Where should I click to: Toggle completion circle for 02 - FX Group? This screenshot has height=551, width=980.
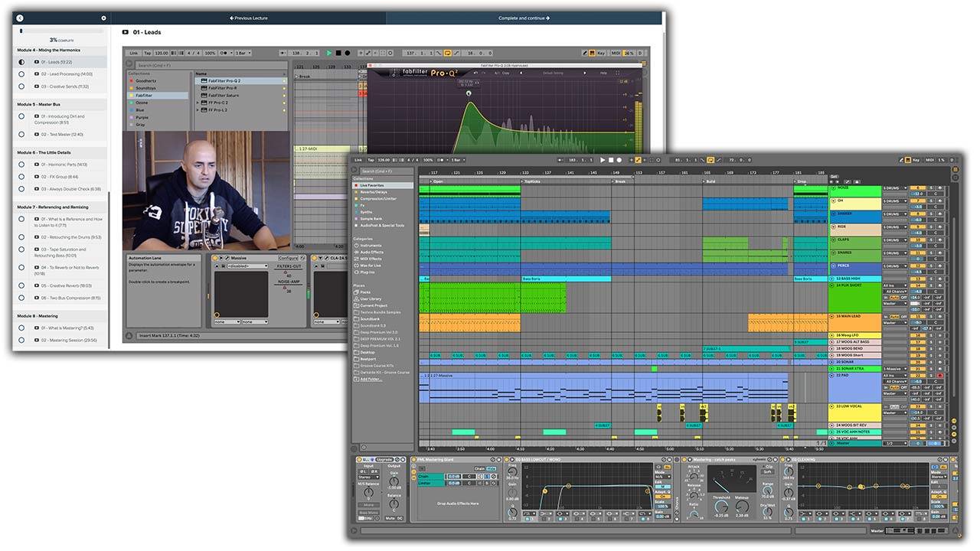(x=21, y=177)
